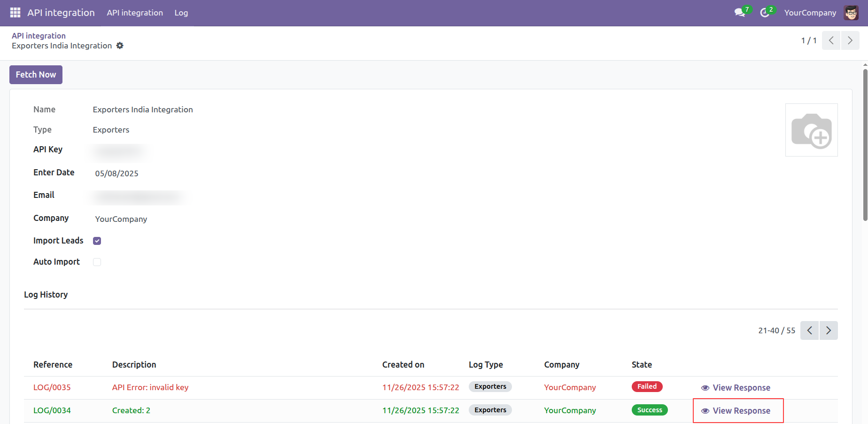The height and width of the screenshot is (424, 868).
Task: Click the State column header
Action: [642, 365]
